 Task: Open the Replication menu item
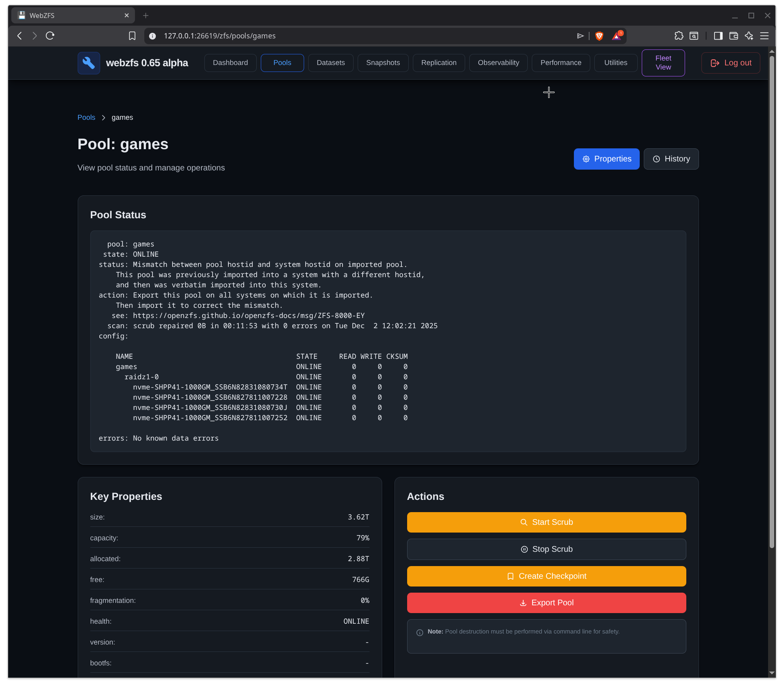[439, 63]
